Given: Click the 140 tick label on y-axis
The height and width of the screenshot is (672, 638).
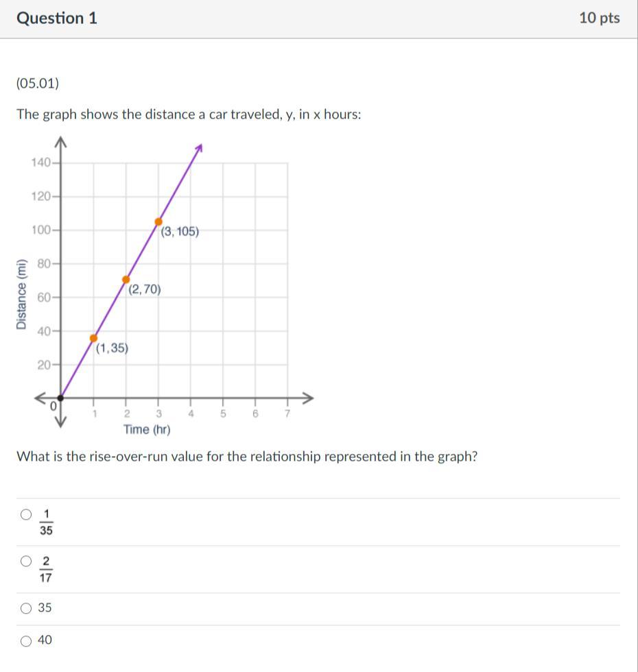Looking at the screenshot, I should 40,163.
